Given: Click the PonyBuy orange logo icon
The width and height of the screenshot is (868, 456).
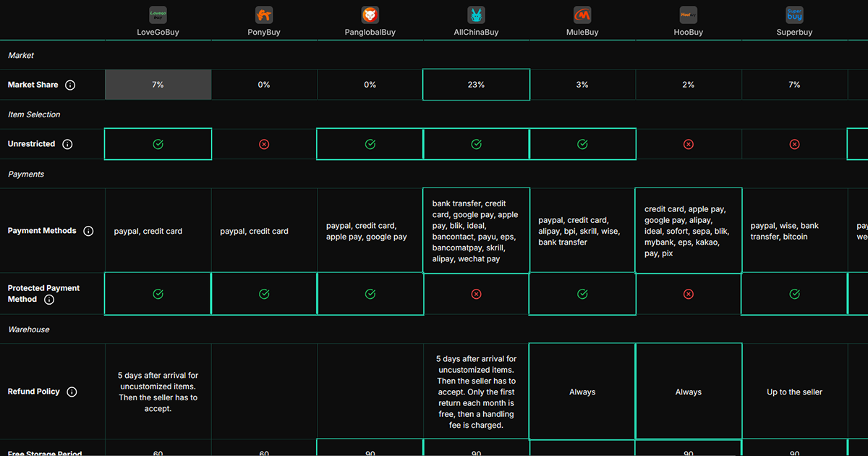Looking at the screenshot, I should [x=264, y=14].
